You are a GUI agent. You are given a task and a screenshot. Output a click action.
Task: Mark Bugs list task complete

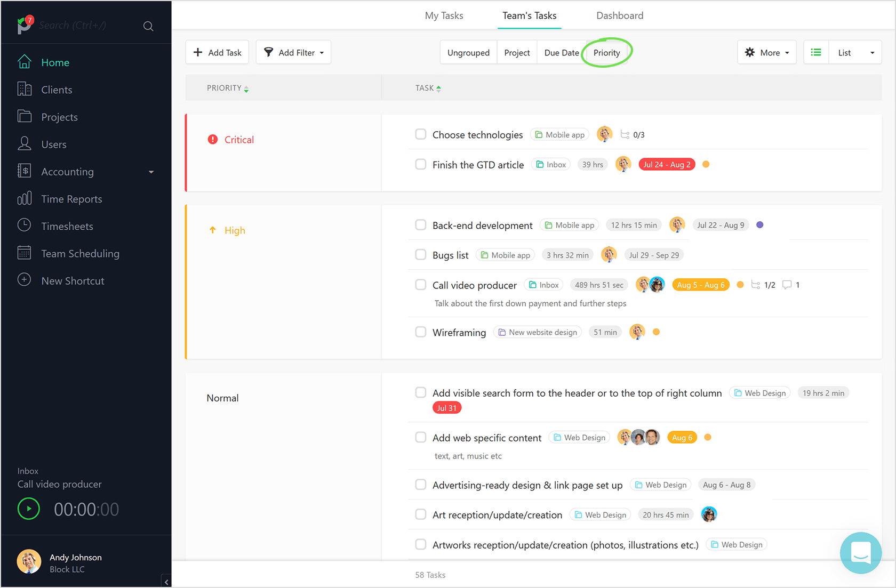pyautogui.click(x=421, y=255)
